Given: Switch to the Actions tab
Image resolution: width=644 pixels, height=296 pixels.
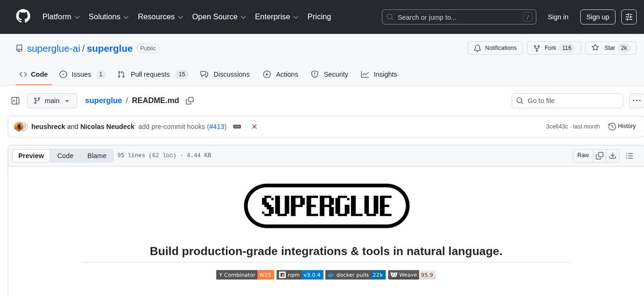Looking at the screenshot, I should click(x=281, y=74).
